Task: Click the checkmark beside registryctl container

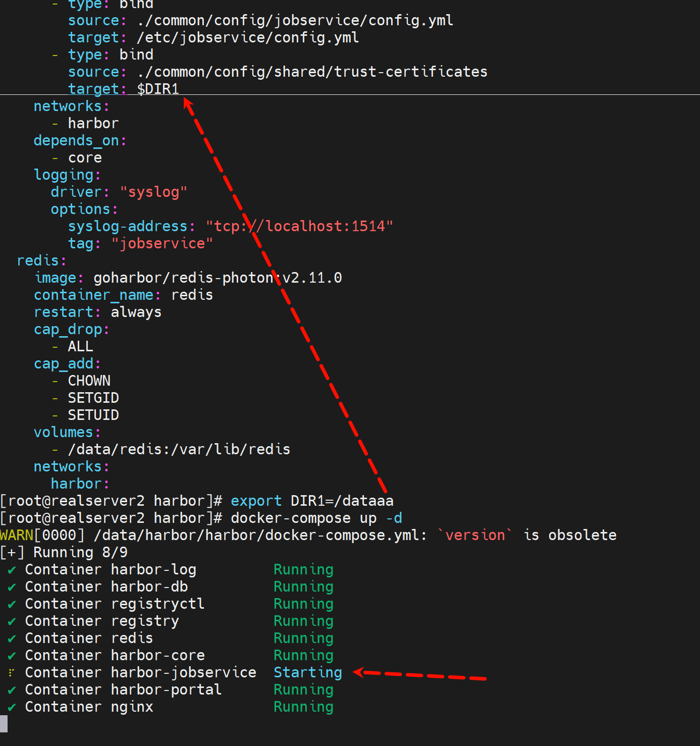Action: point(12,605)
